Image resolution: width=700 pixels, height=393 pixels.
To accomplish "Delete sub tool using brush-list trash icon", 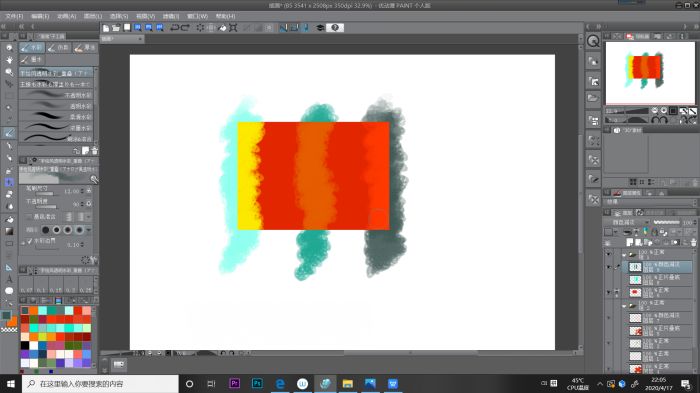I will [x=94, y=151].
